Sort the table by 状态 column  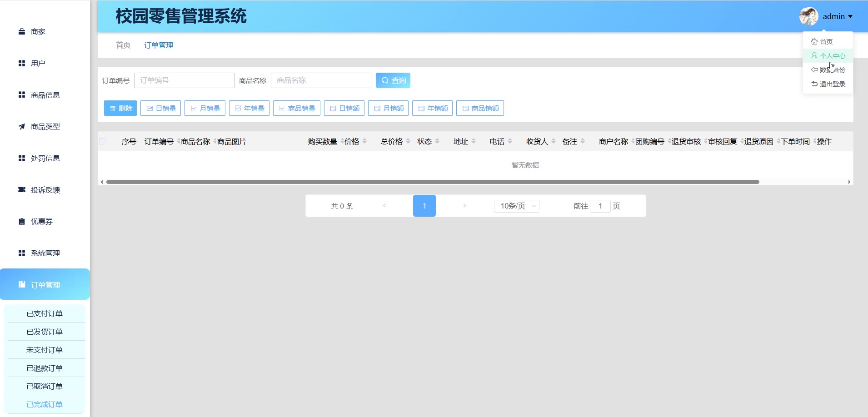437,141
